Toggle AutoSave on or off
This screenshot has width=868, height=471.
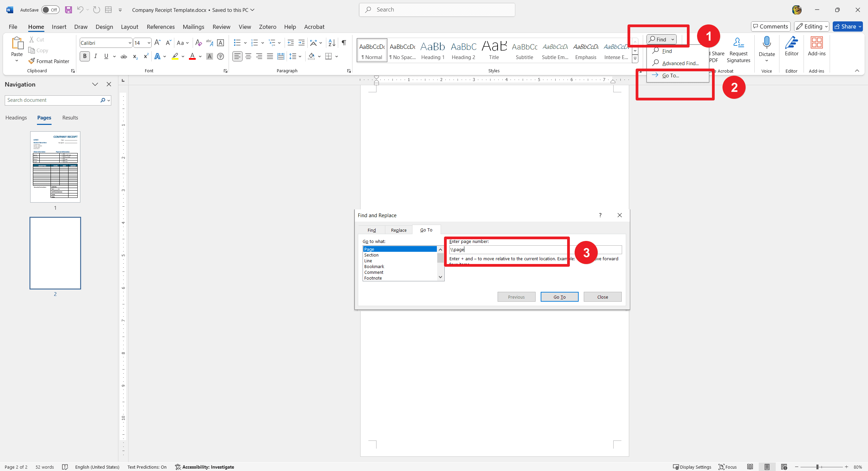click(x=52, y=9)
